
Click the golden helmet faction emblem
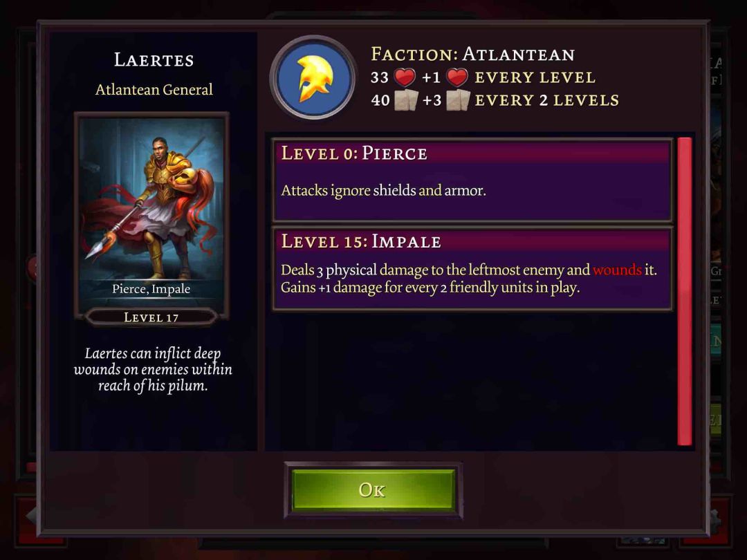(x=313, y=79)
